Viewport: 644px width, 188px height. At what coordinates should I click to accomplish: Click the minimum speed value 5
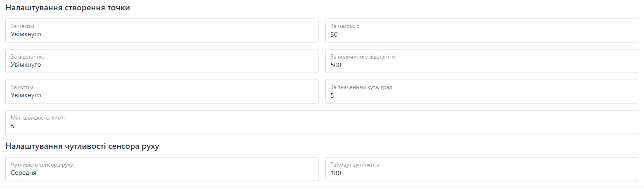coord(13,126)
